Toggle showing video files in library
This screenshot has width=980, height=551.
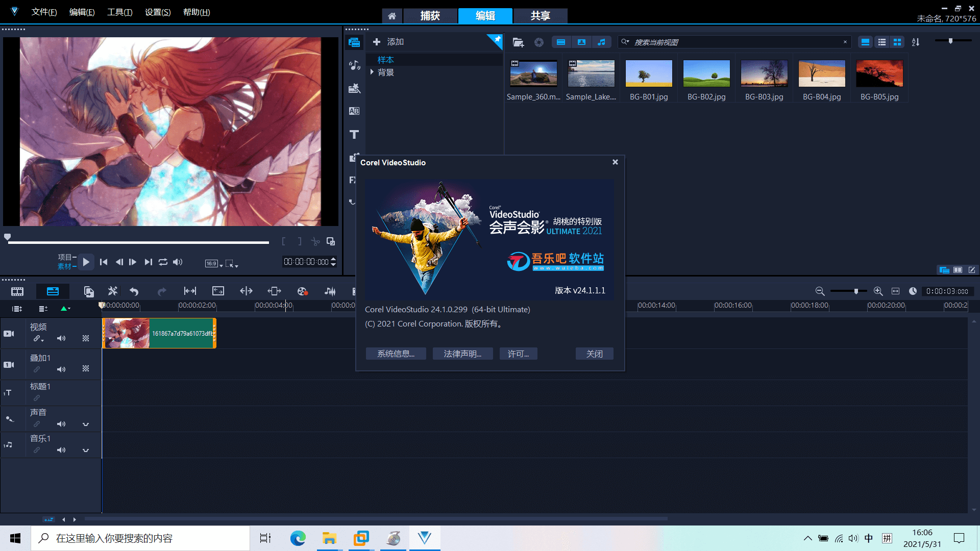tap(561, 42)
